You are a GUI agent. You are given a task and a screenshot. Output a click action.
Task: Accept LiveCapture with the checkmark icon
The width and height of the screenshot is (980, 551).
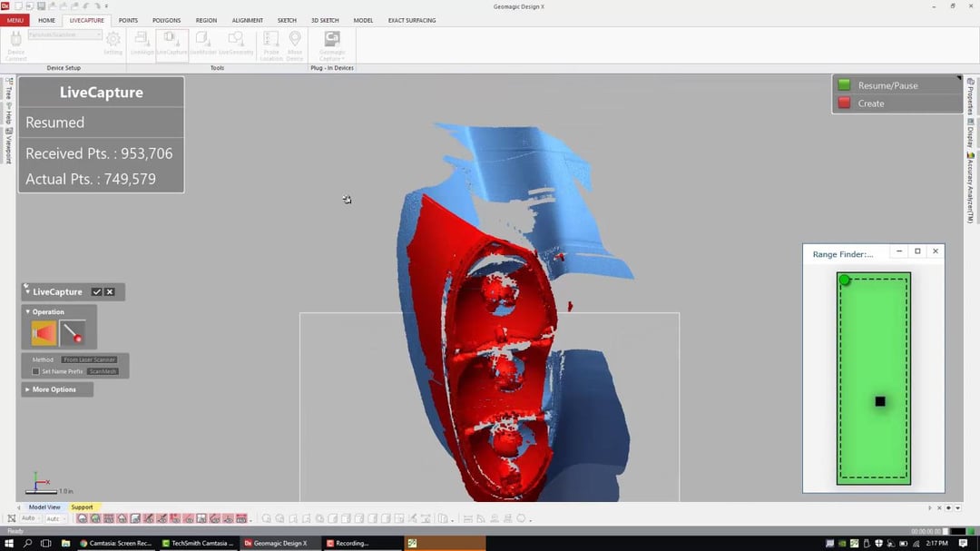click(96, 292)
